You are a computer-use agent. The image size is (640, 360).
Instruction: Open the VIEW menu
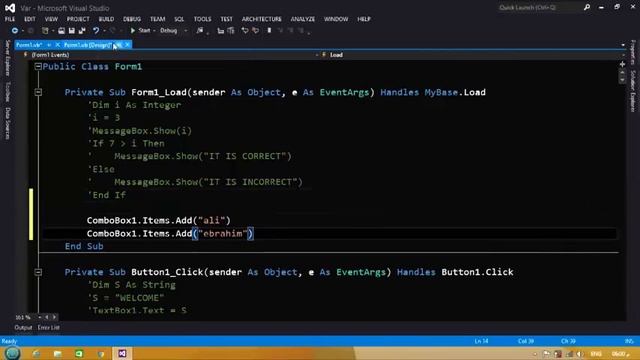coord(51,19)
